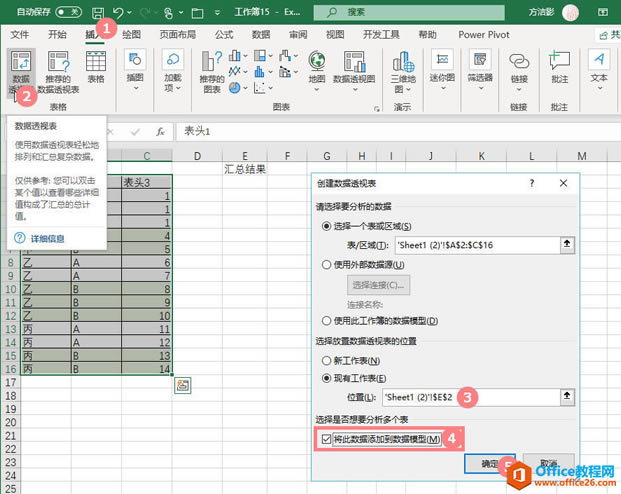This screenshot has width=621, height=494.
Task: Expand the waterfall chart dropdown arrow
Action: [296, 56]
